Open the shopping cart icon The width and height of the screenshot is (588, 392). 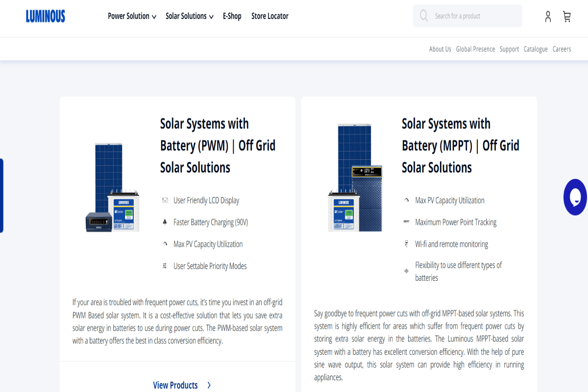click(x=567, y=16)
